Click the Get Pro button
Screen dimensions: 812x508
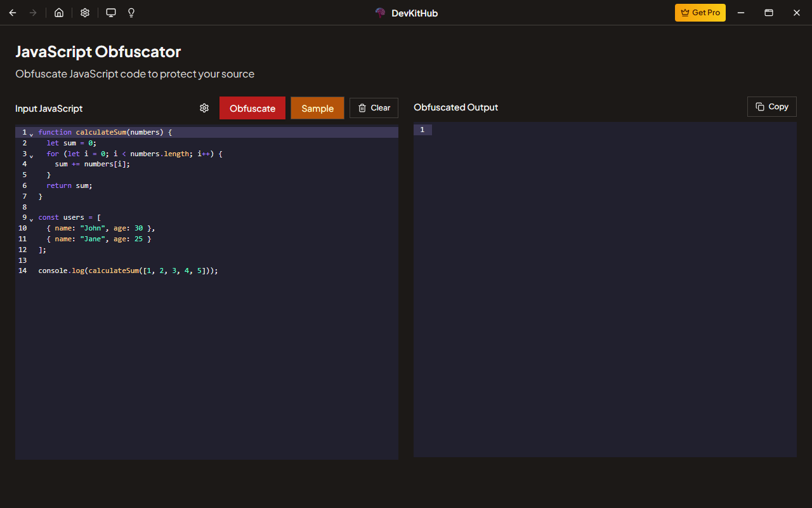(x=700, y=13)
